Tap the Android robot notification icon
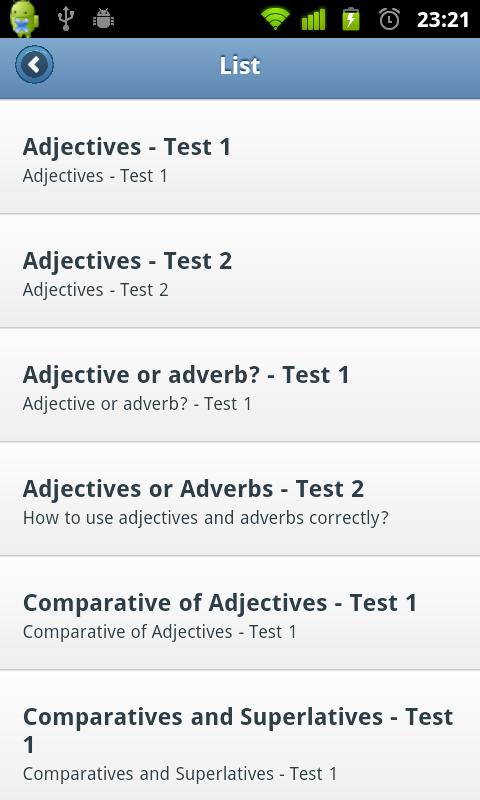480x800 pixels. pyautogui.click(x=23, y=19)
